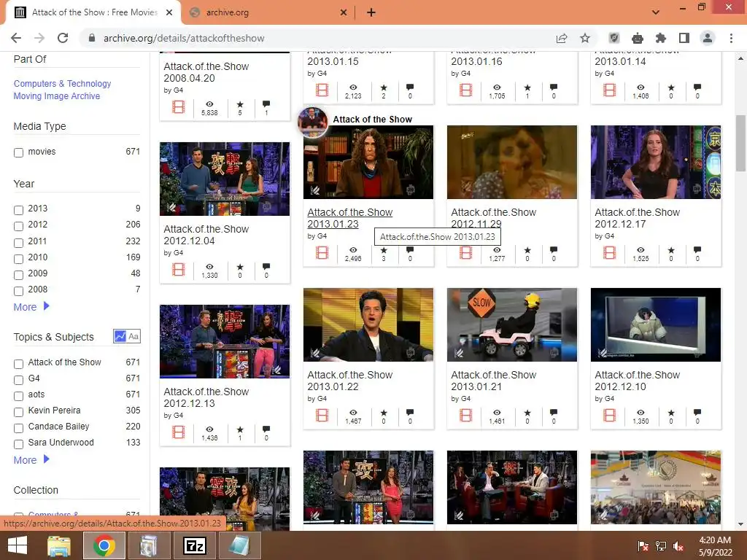Screen dimensions: 747x560
Task: Click the film icon for Attack.of.the.Show 2008.04.20
Action: [179, 106]
